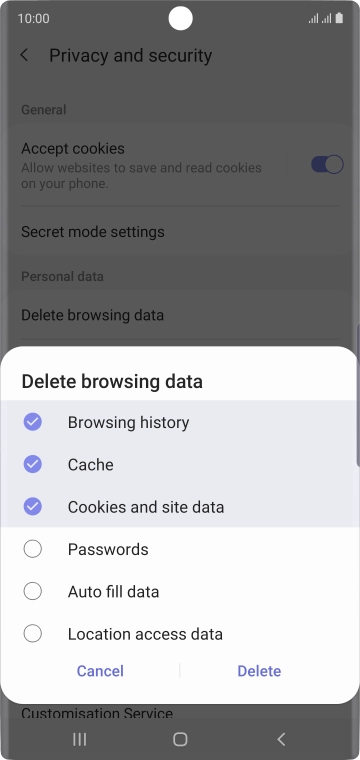This screenshot has width=360, height=760.
Task: Tap the Android back navigation arrow
Action: coord(281,739)
